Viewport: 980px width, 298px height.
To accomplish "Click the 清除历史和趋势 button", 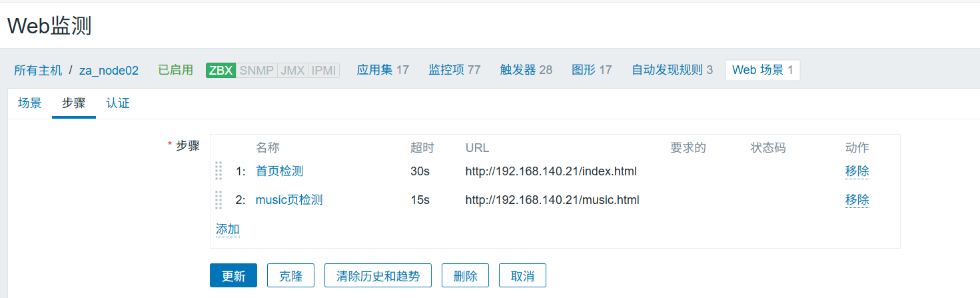I will [378, 275].
